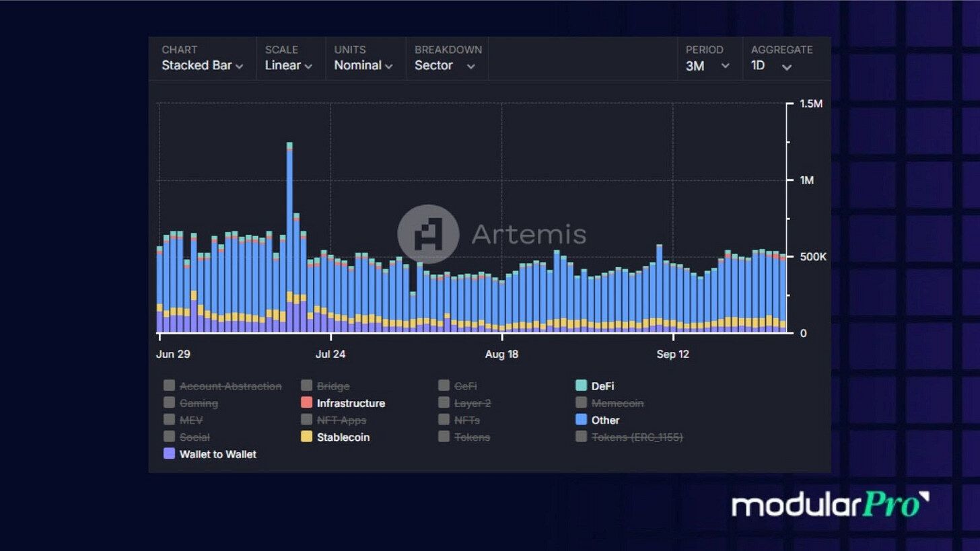The width and height of the screenshot is (980, 551).
Task: Click the Layer 2 legend label
Action: 472,403
